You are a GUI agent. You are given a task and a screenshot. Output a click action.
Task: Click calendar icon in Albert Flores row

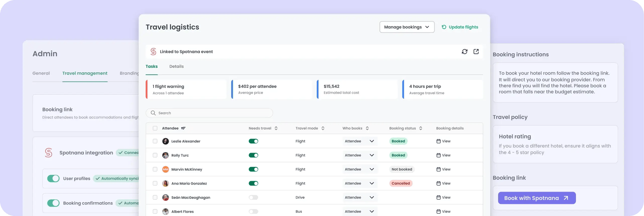pyautogui.click(x=438, y=211)
